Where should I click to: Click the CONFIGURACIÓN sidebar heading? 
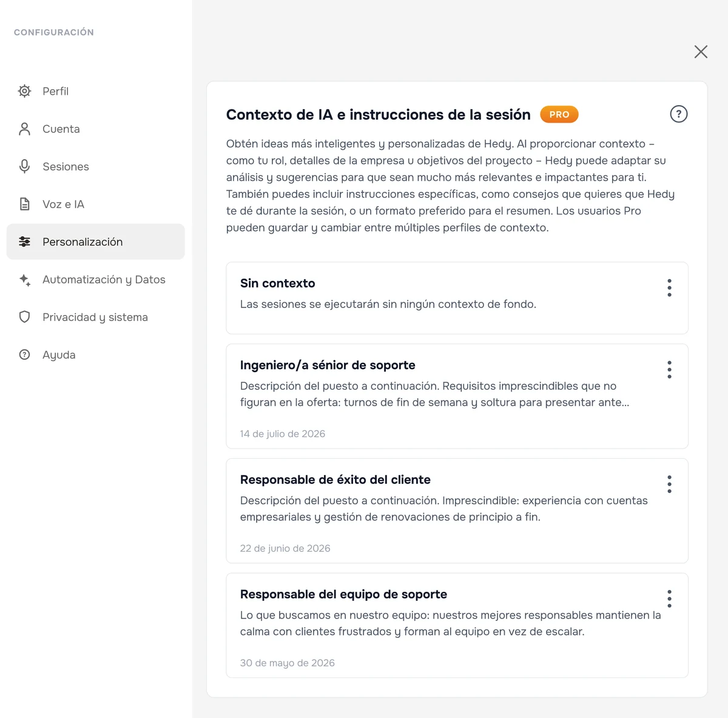click(x=54, y=32)
